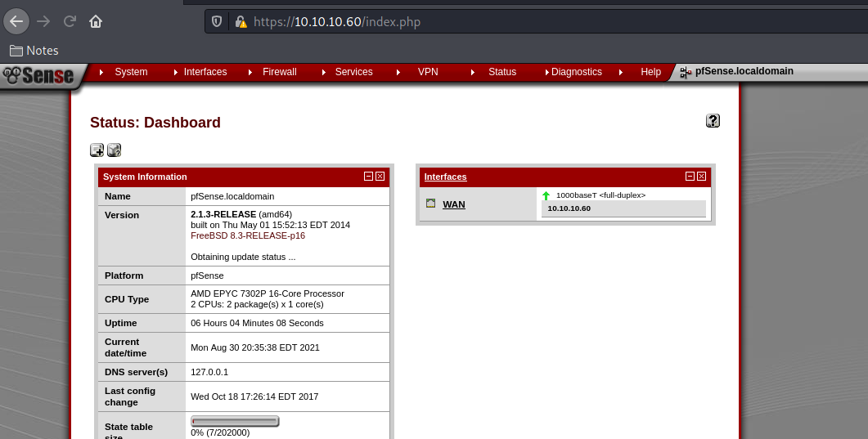Go back using the browser back arrow

16,21
